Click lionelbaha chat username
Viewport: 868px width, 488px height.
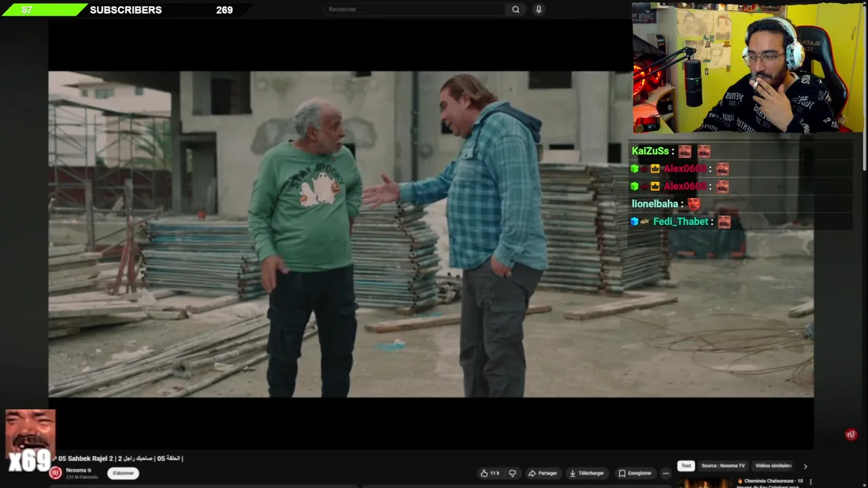pyautogui.click(x=655, y=204)
